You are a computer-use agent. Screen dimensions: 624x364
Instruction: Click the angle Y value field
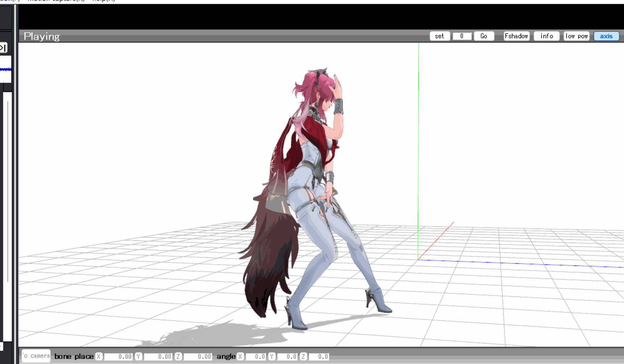click(x=287, y=357)
